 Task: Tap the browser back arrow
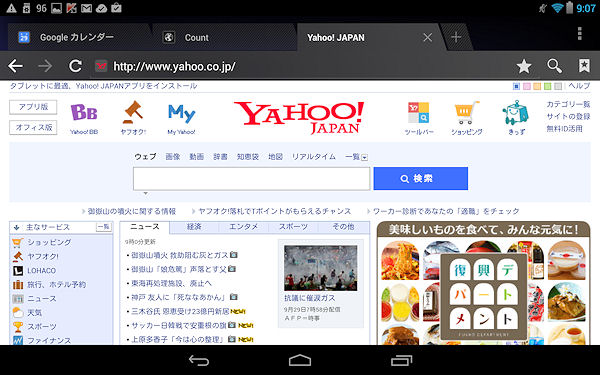click(x=15, y=66)
